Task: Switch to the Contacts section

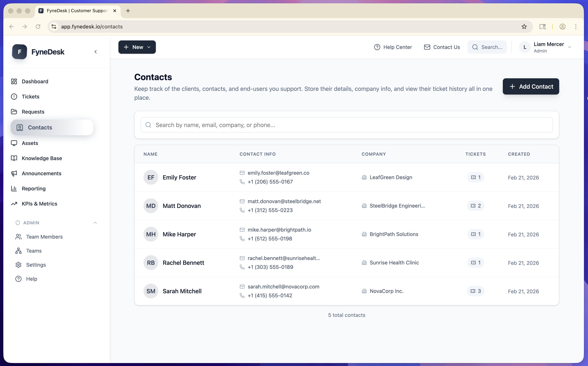Action: point(40,127)
